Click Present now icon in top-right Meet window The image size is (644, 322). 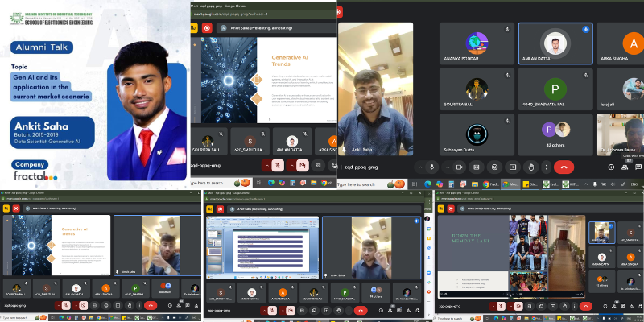coord(511,167)
